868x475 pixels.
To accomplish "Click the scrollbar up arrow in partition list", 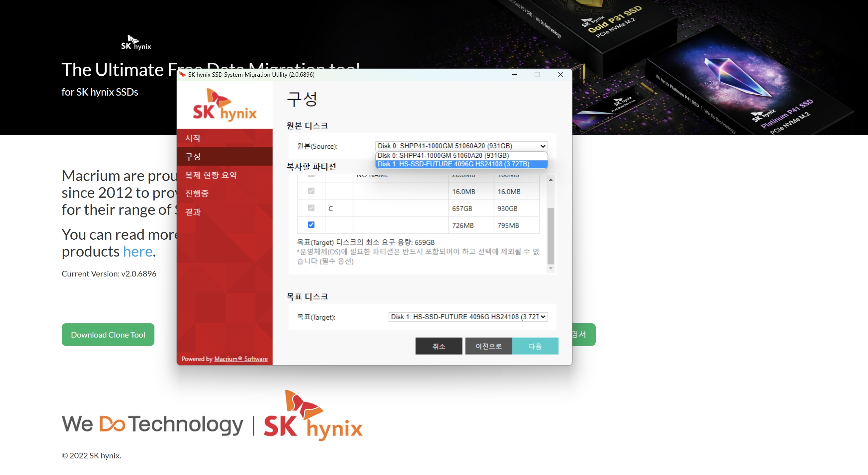I will [551, 180].
